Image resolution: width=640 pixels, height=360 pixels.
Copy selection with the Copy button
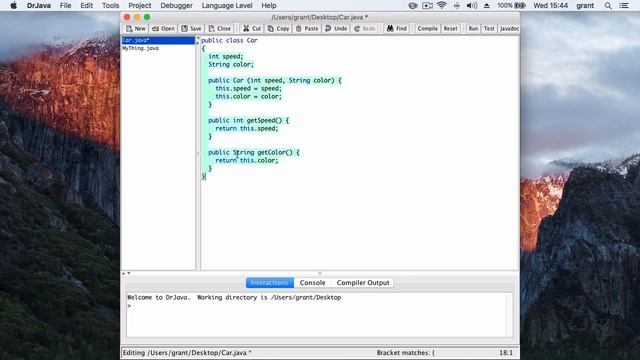click(278, 29)
